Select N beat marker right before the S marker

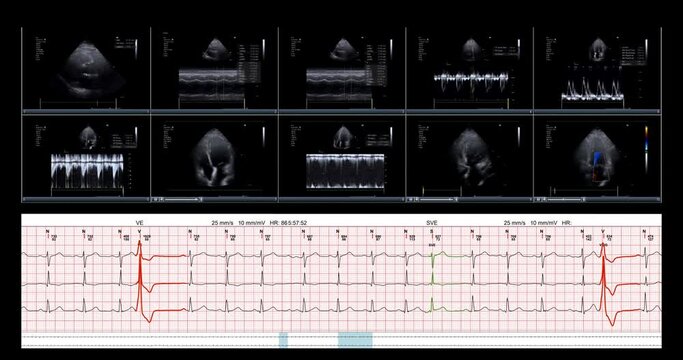tap(406, 231)
